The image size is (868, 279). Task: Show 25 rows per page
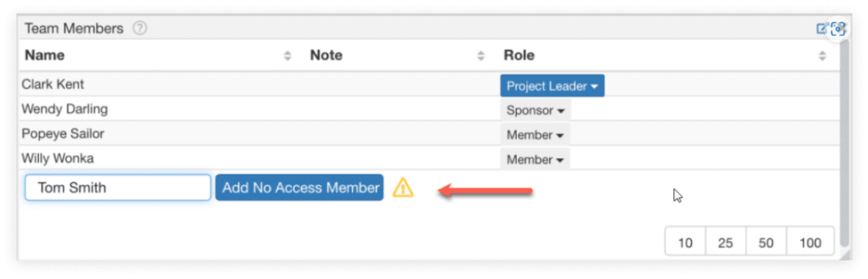(726, 241)
